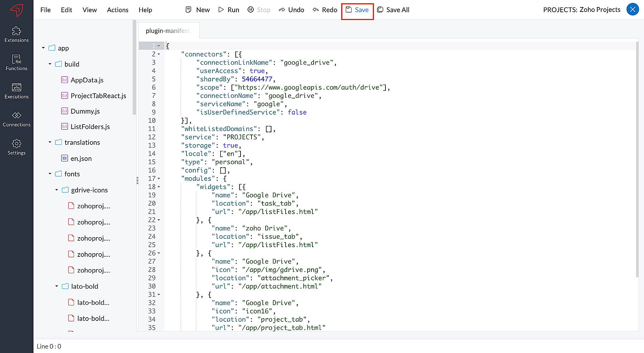Click the Undo toolbar button
This screenshot has width=644, height=353.
(x=291, y=10)
